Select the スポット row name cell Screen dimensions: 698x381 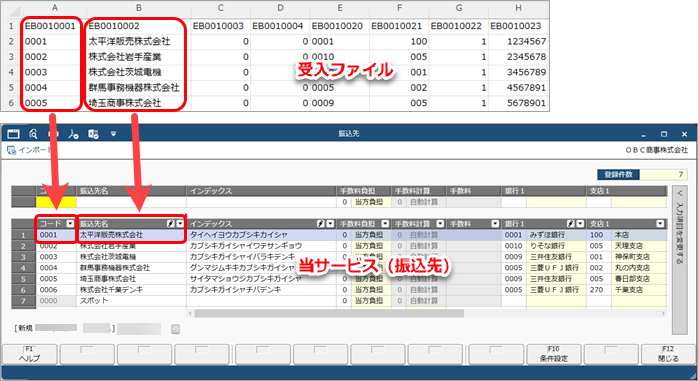pyautogui.click(x=131, y=301)
